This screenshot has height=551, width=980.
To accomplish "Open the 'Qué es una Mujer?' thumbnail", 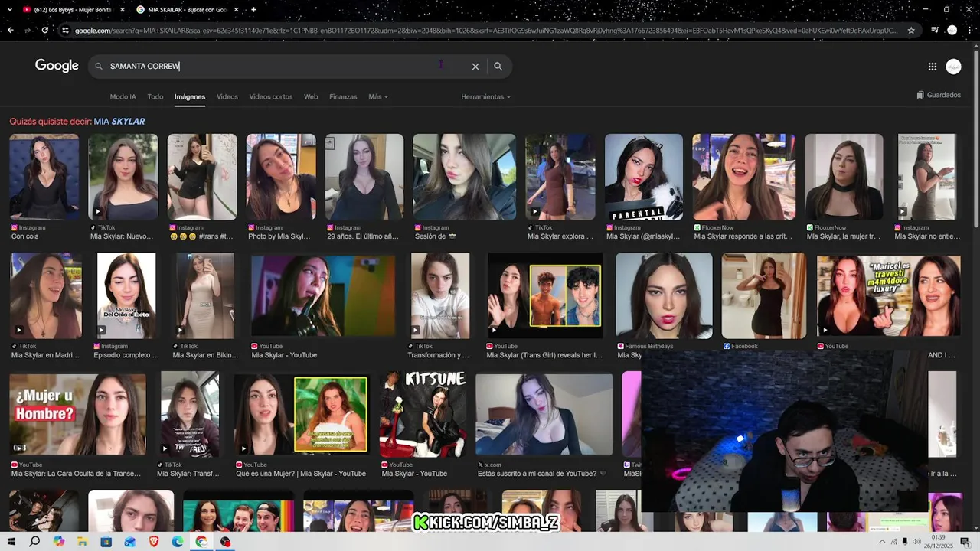I will pos(301,414).
